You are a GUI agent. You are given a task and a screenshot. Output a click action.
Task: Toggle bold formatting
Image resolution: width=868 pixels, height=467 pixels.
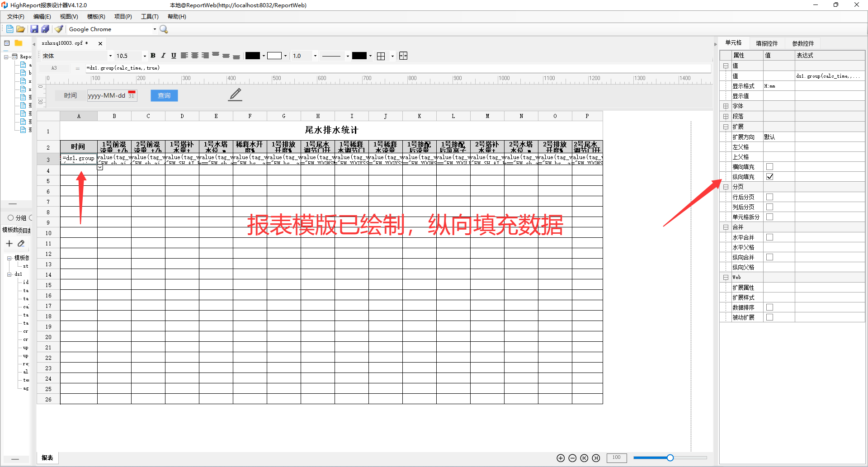[153, 56]
